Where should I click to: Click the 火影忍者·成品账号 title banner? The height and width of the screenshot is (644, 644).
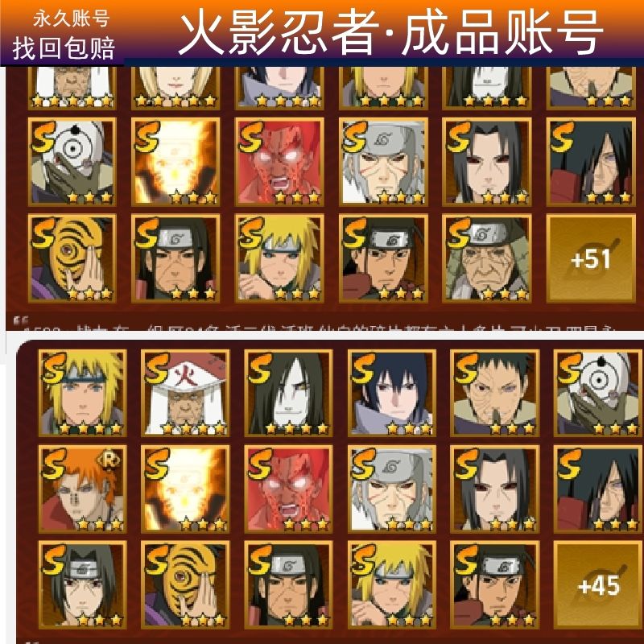click(x=390, y=32)
